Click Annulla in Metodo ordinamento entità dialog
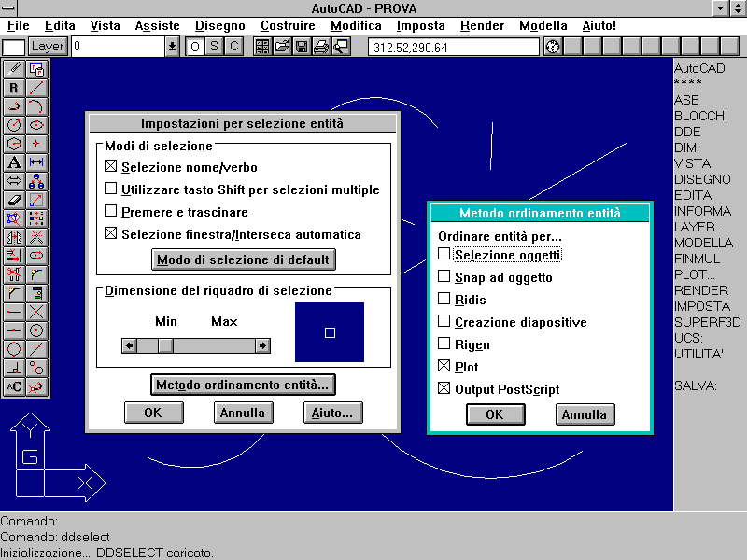Image resolution: width=747 pixels, height=560 pixels. (585, 414)
